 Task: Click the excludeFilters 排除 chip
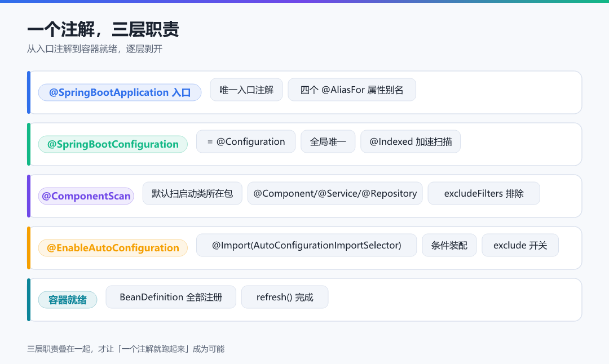click(484, 193)
